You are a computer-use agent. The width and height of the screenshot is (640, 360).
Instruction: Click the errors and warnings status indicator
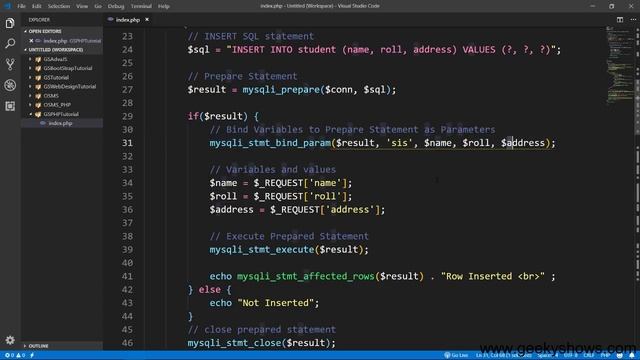(15, 355)
